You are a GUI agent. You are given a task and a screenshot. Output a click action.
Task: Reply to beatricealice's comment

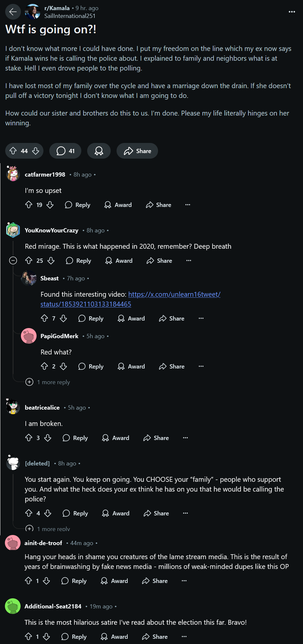[x=75, y=438]
